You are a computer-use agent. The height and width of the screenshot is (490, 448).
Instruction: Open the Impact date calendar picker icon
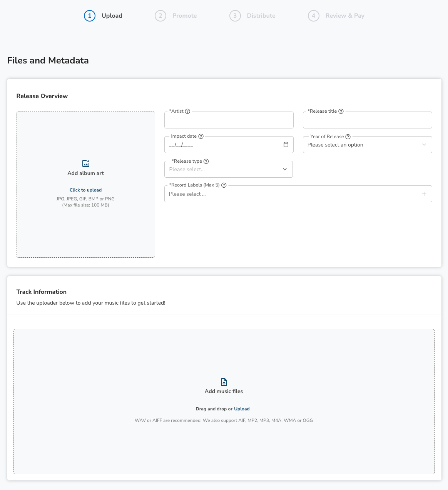pos(286,145)
